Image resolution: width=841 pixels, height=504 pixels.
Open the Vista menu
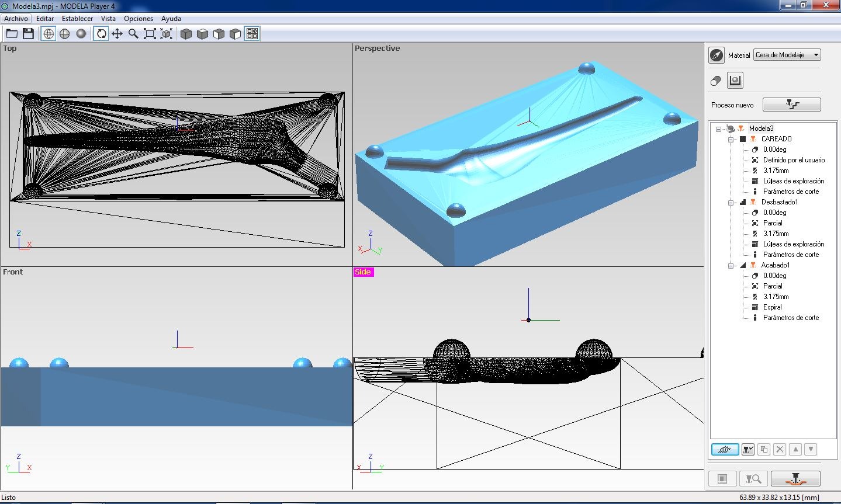108,19
